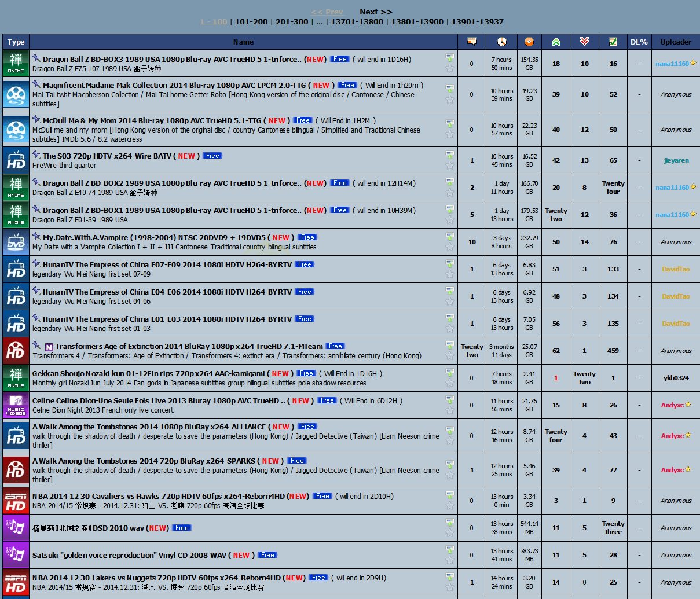
Task: Sort by completed checkmark header icon
Action: point(613,42)
